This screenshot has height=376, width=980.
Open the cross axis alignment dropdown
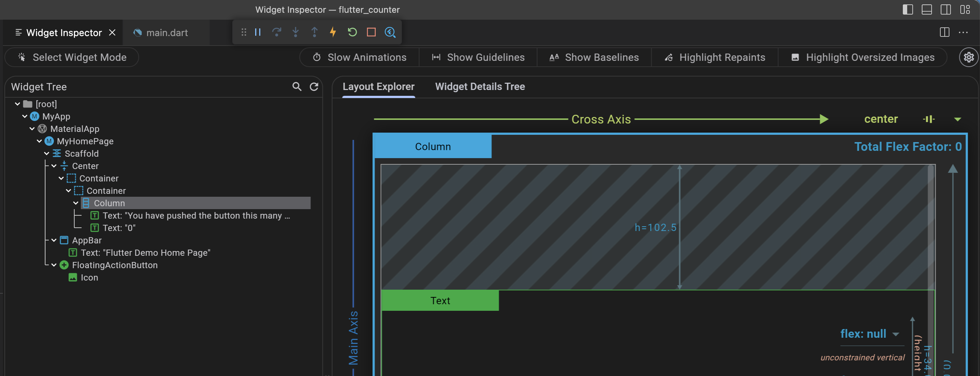click(x=958, y=119)
